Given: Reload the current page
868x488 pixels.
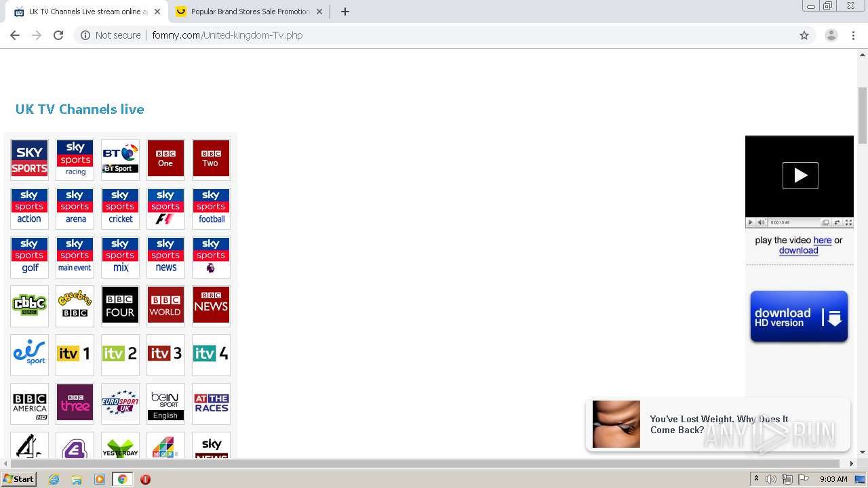Looking at the screenshot, I should point(58,35).
